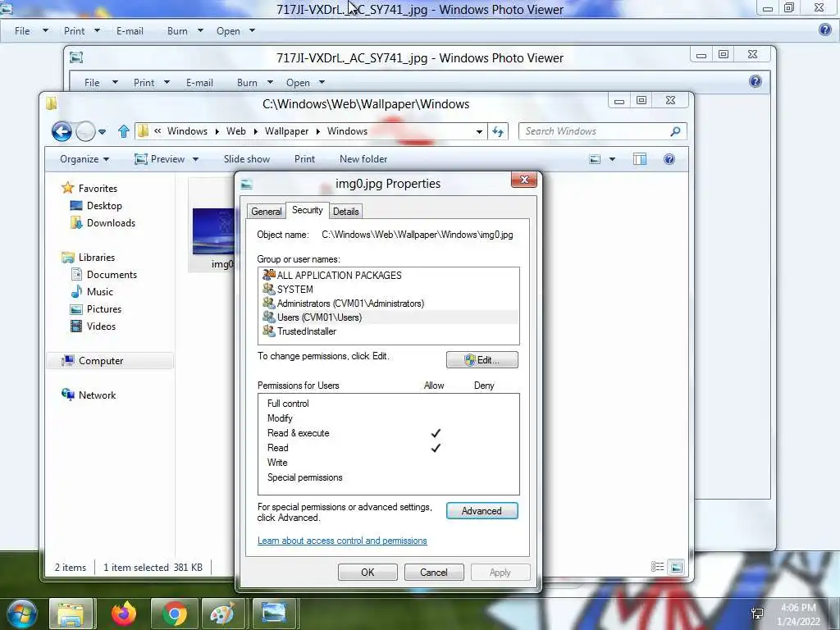Open Desktop under Favorites
840x630 pixels.
point(97,206)
